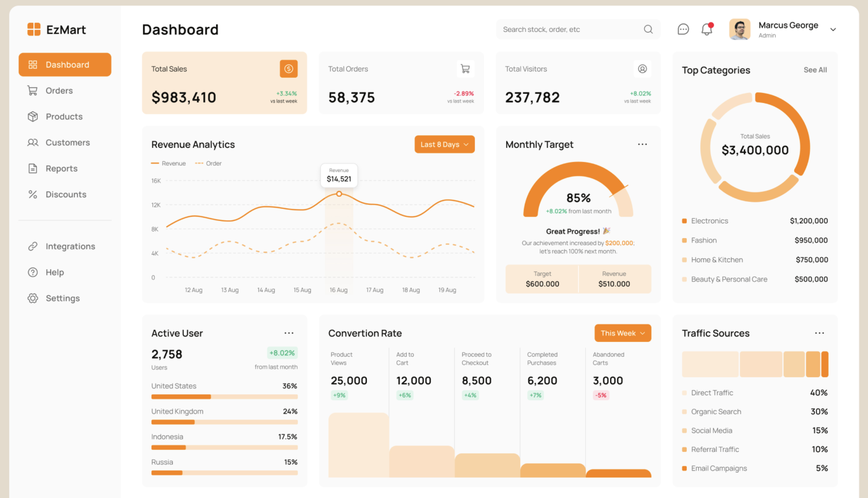Open the Discounts percent icon
Screen dimensions: 868x498
(33, 194)
